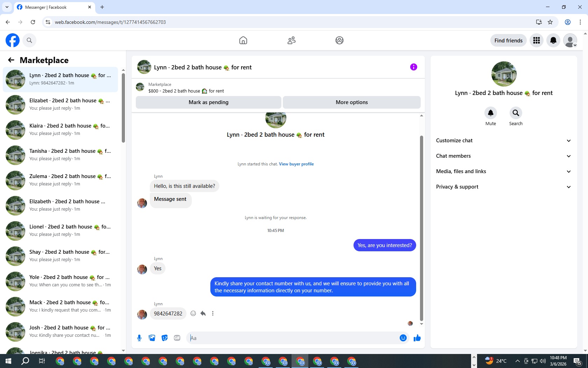Open the taskbar volume control
This screenshot has height=368, width=588.
(543, 361)
